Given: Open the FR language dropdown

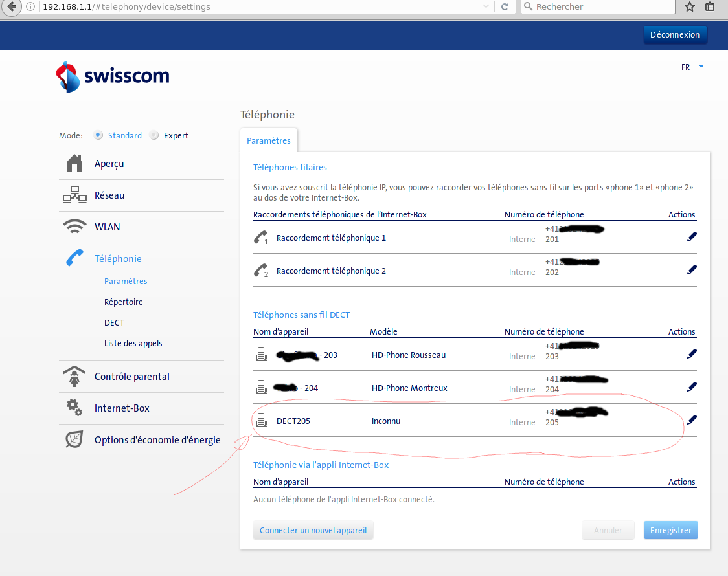Looking at the screenshot, I should click(690, 67).
